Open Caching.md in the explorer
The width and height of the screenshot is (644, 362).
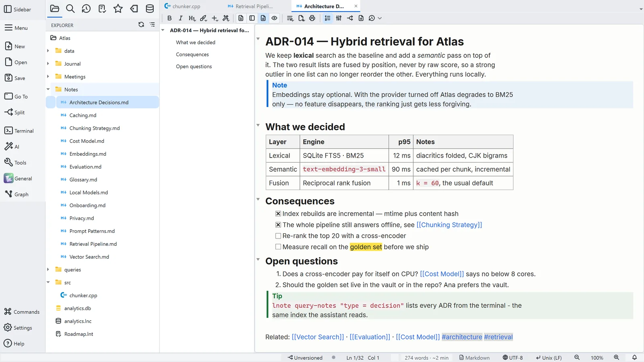tap(83, 115)
